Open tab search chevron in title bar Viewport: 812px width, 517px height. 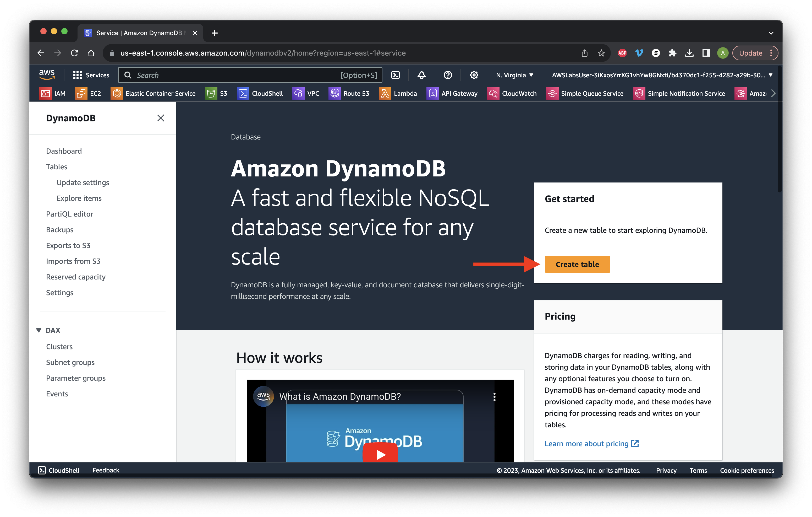[x=771, y=33]
